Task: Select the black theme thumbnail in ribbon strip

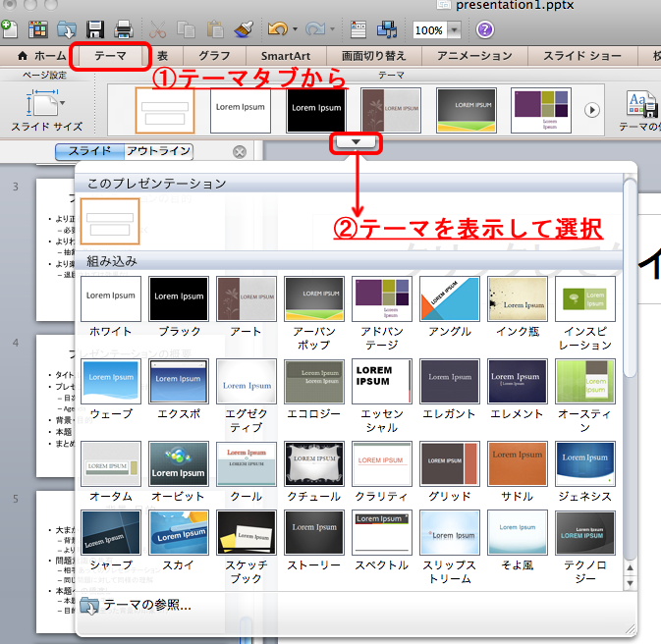Action: [316, 110]
